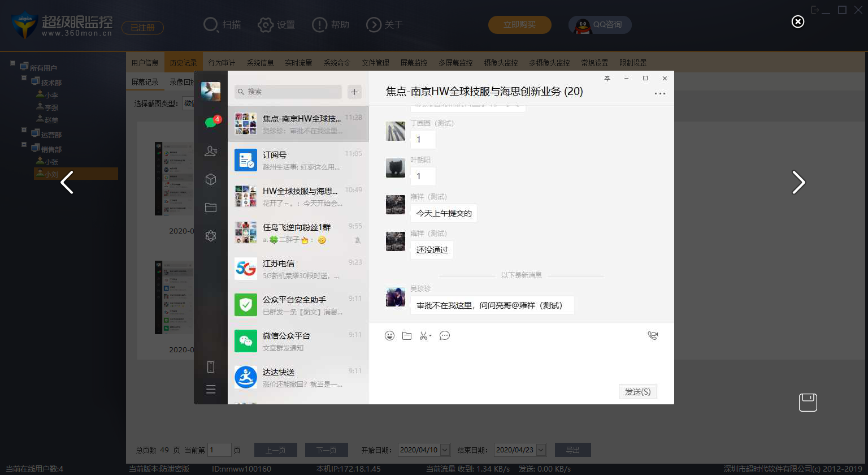Switch to the 行为审计 tab
Screen dimensions: 868x475
click(x=222, y=63)
